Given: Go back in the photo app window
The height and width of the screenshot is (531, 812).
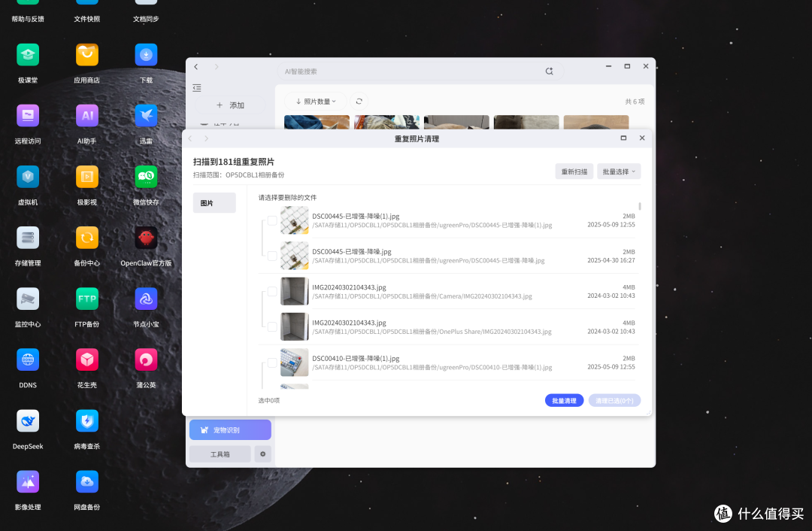Looking at the screenshot, I should [x=196, y=66].
